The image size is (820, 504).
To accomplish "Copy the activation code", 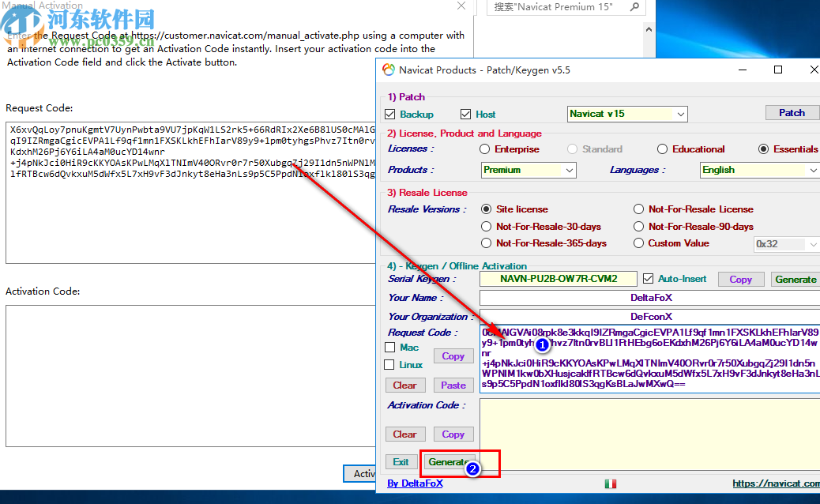I will (453, 434).
